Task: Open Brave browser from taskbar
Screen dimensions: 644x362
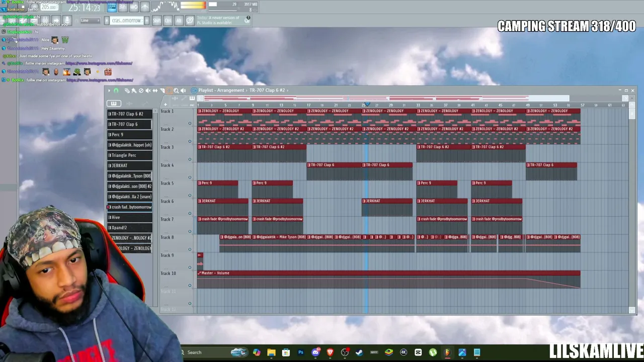Action: pos(330,352)
